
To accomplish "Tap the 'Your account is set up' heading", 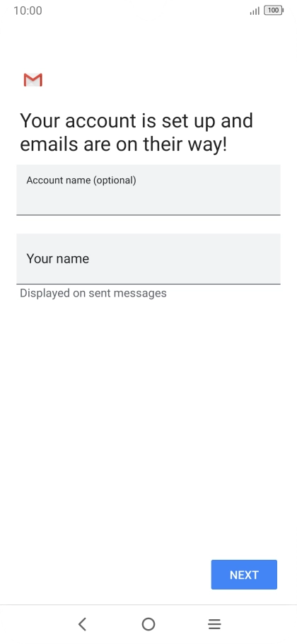I will coord(136,121).
